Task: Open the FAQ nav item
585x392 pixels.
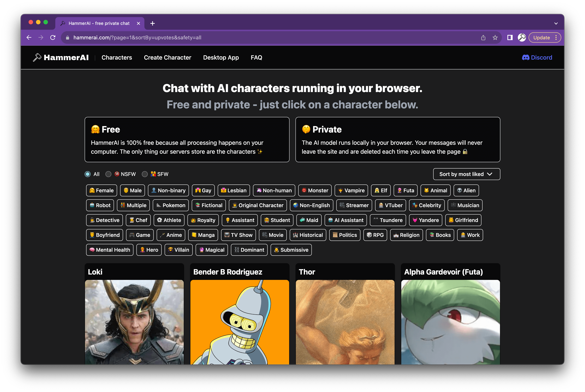Action: (x=256, y=58)
